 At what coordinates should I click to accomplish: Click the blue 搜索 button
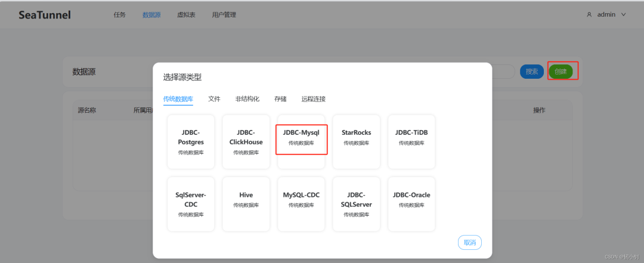(x=532, y=72)
